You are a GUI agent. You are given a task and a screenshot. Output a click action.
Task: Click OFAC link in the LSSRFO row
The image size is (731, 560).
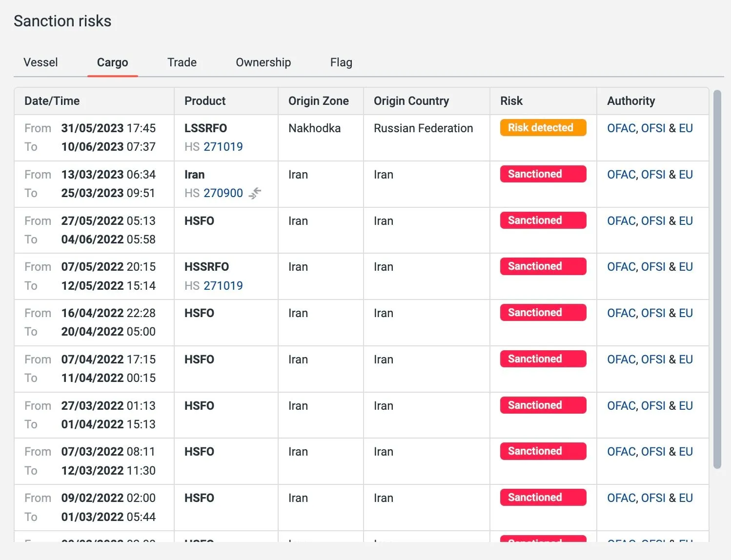pyautogui.click(x=621, y=128)
